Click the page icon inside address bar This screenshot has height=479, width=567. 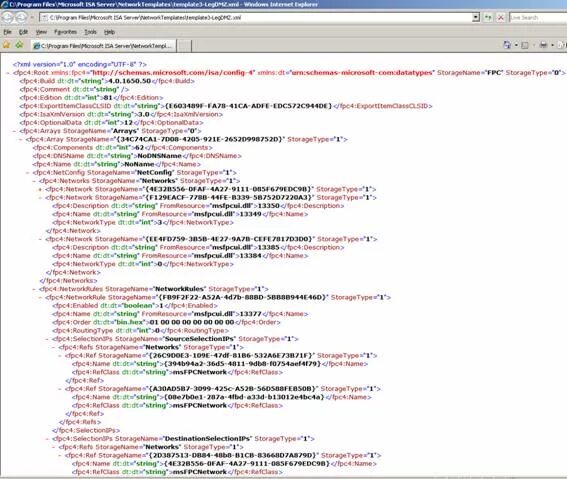coord(44,18)
